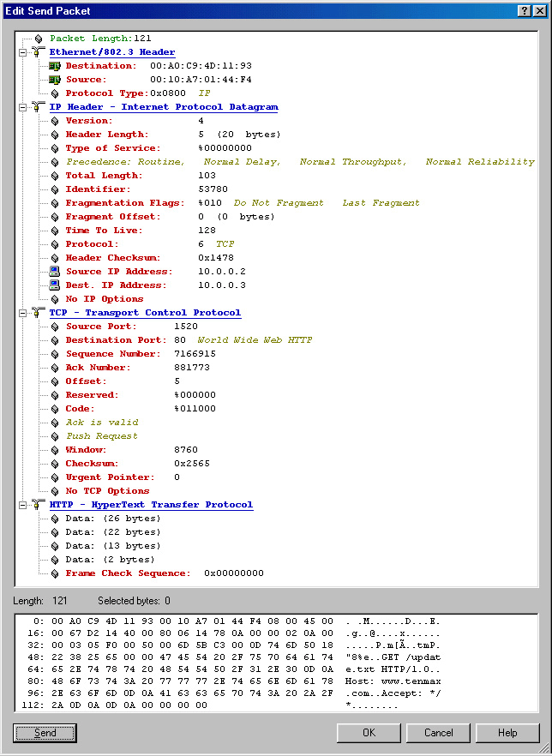Click the title bar context help question-mark button
The width and height of the screenshot is (552, 756).
point(525,10)
